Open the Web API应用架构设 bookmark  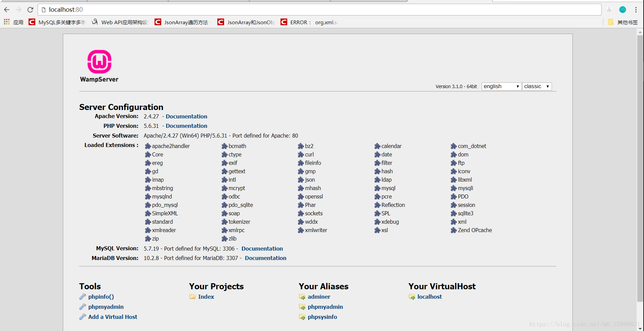click(x=120, y=22)
